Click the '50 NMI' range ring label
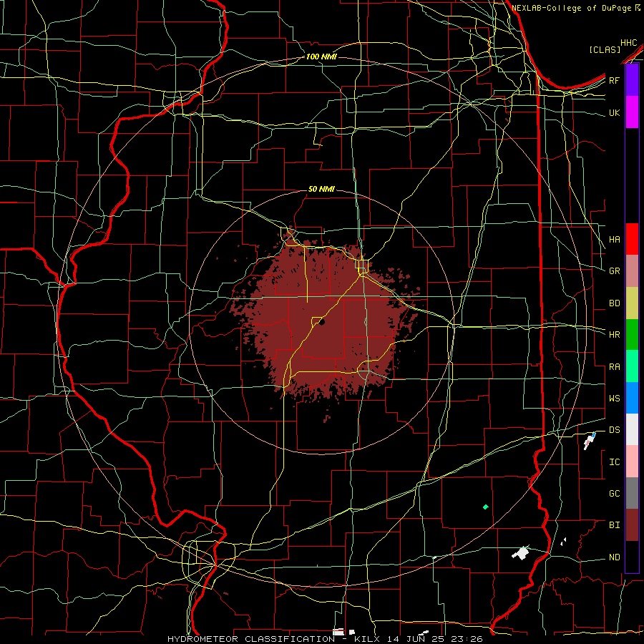The image size is (644, 644). tap(321, 189)
